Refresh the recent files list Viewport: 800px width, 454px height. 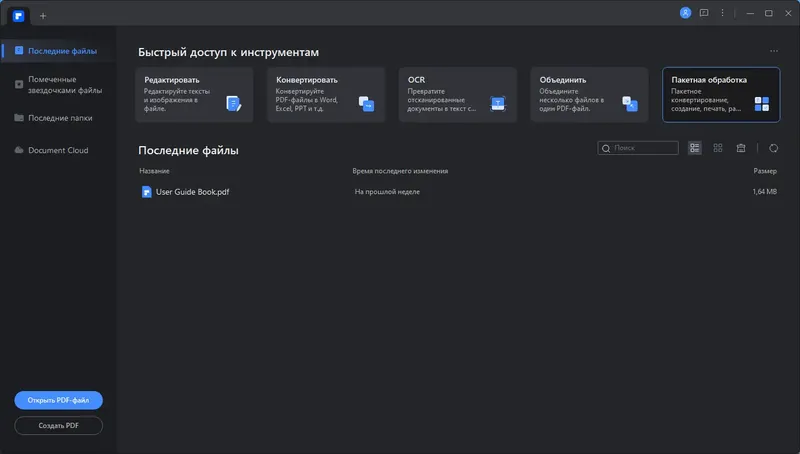click(x=774, y=148)
